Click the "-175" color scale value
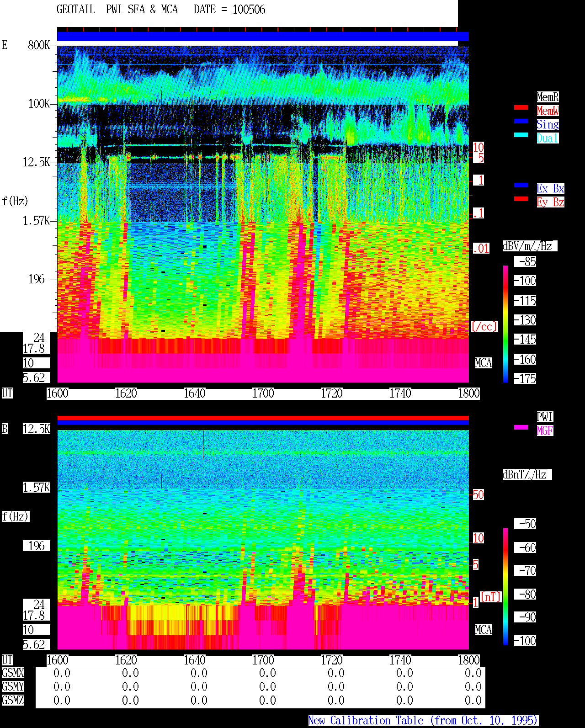Screen dimensions: 585x728 pyautogui.click(x=525, y=378)
